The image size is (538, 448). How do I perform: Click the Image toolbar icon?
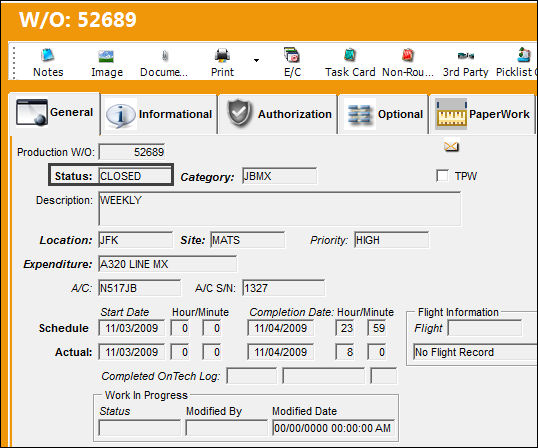coord(106,56)
